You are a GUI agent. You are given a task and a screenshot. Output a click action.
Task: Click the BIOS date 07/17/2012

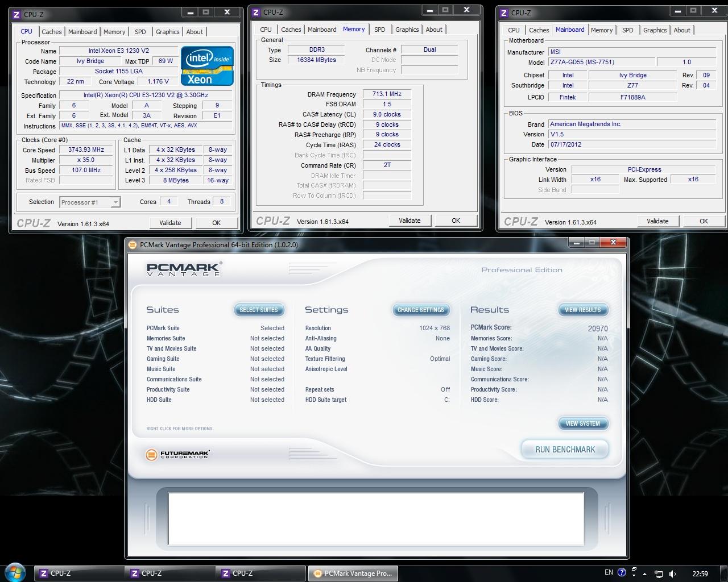click(632, 144)
